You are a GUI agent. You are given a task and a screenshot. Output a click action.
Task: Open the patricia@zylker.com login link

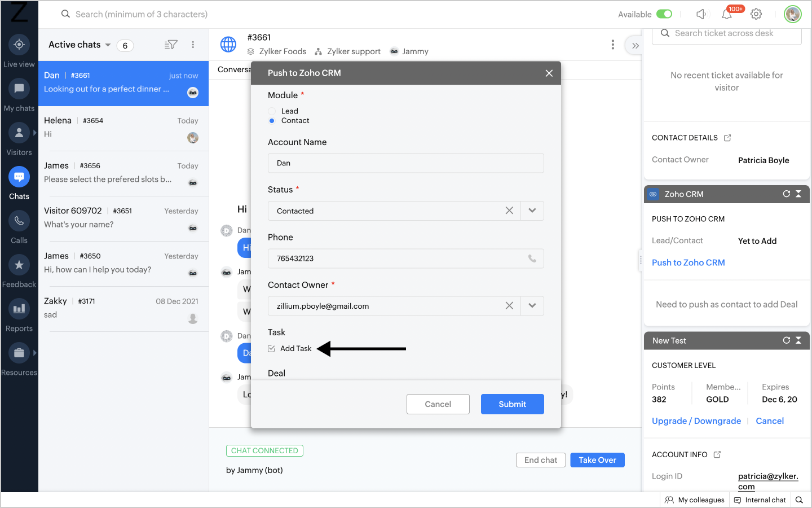(768, 481)
